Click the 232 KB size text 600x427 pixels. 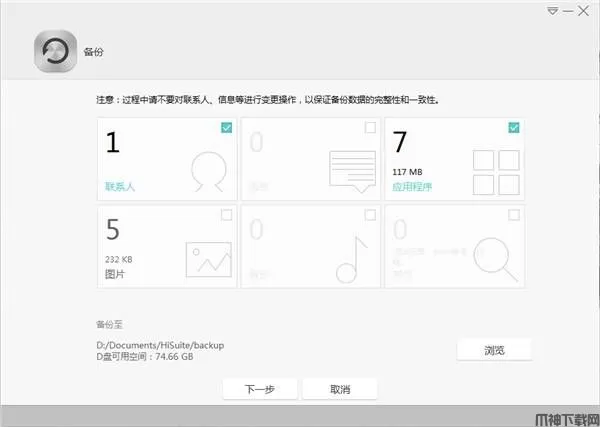coord(119,259)
